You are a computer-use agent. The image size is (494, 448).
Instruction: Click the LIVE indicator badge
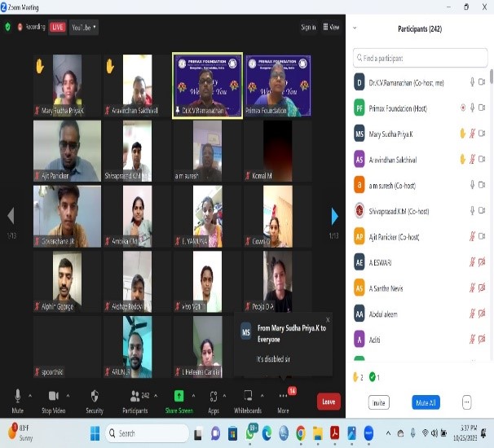coord(57,27)
